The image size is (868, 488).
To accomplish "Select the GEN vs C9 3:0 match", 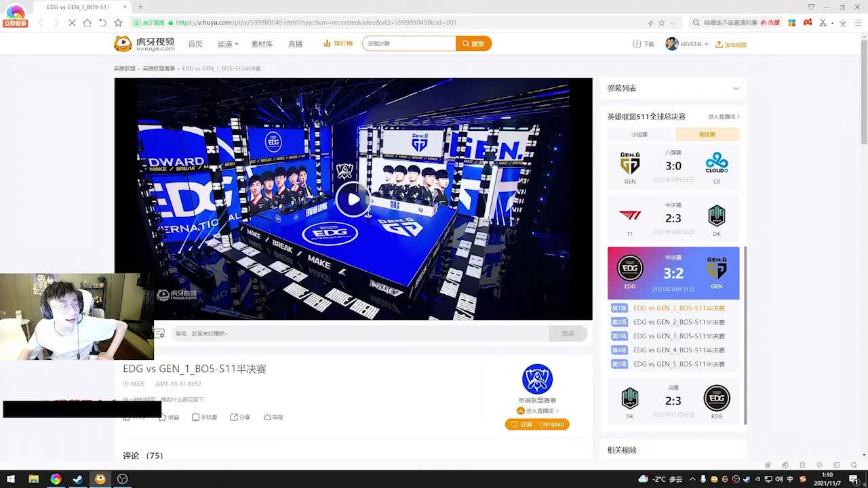I will (x=673, y=167).
